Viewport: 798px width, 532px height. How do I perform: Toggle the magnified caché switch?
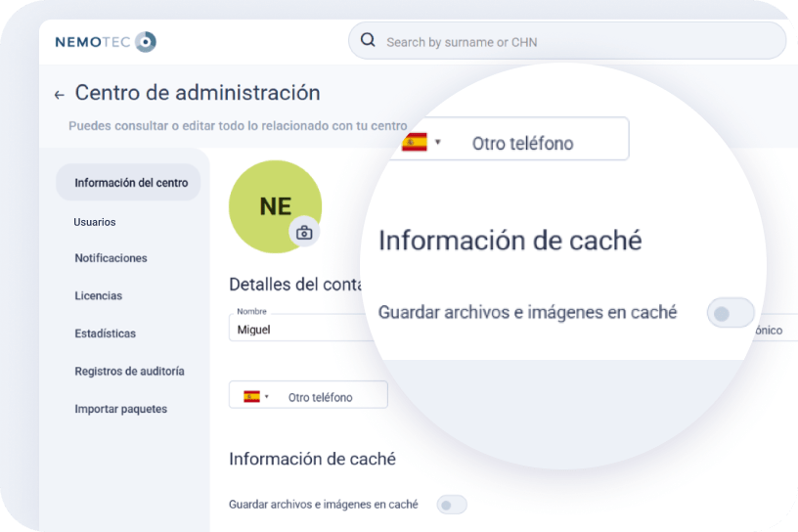(x=731, y=313)
